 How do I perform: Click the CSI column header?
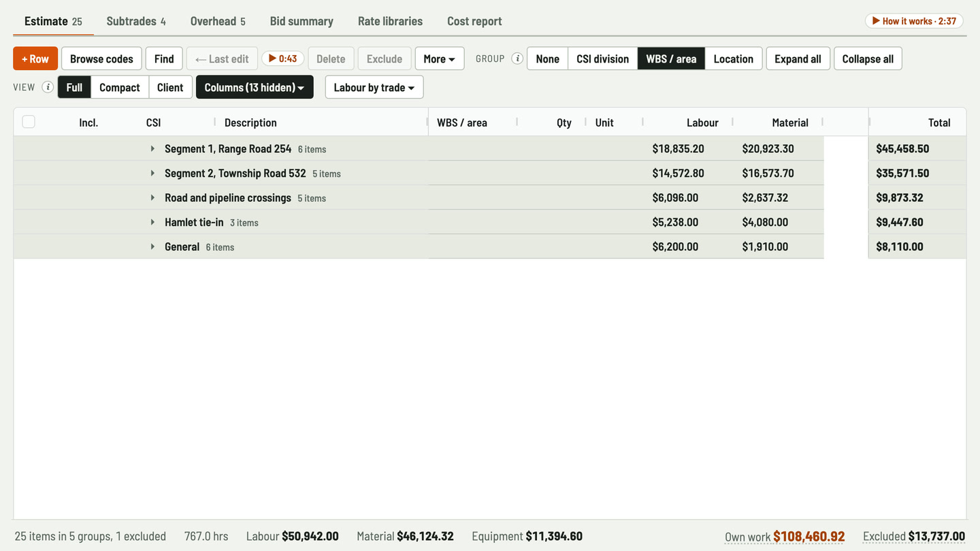[153, 122]
